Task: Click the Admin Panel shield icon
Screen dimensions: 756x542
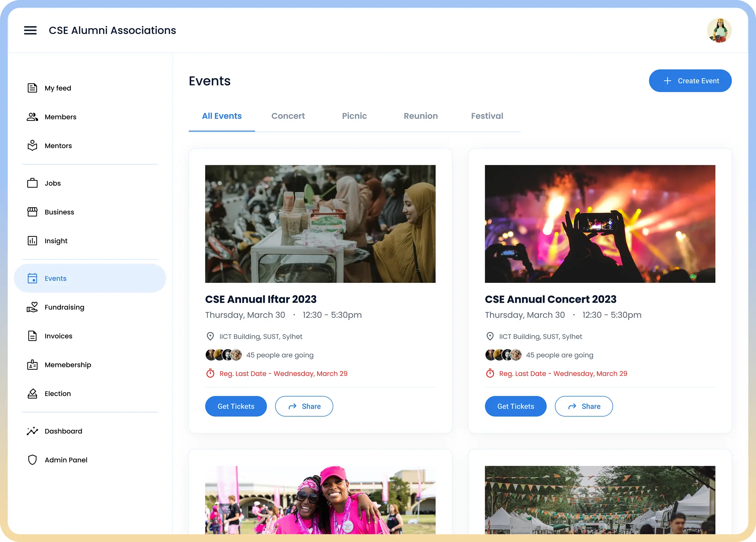Action: click(32, 460)
